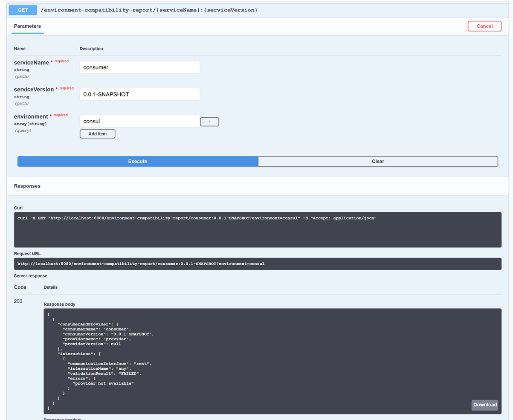Select the Parameters tab

[27, 26]
